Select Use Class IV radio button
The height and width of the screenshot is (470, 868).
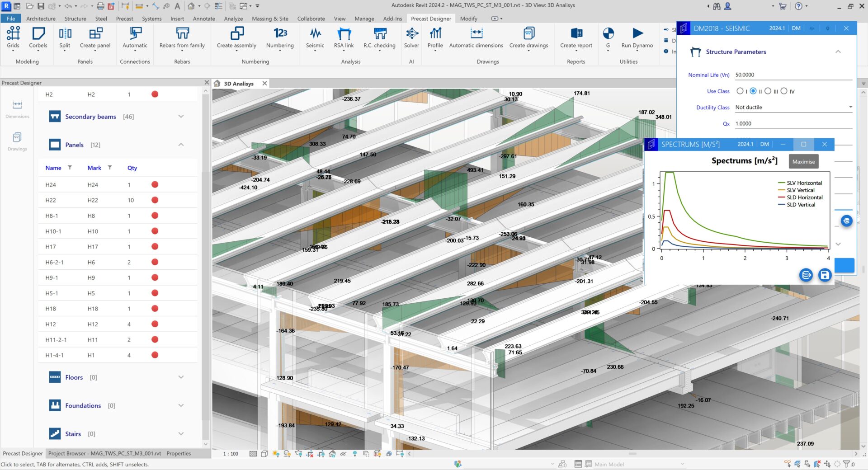[x=784, y=91]
